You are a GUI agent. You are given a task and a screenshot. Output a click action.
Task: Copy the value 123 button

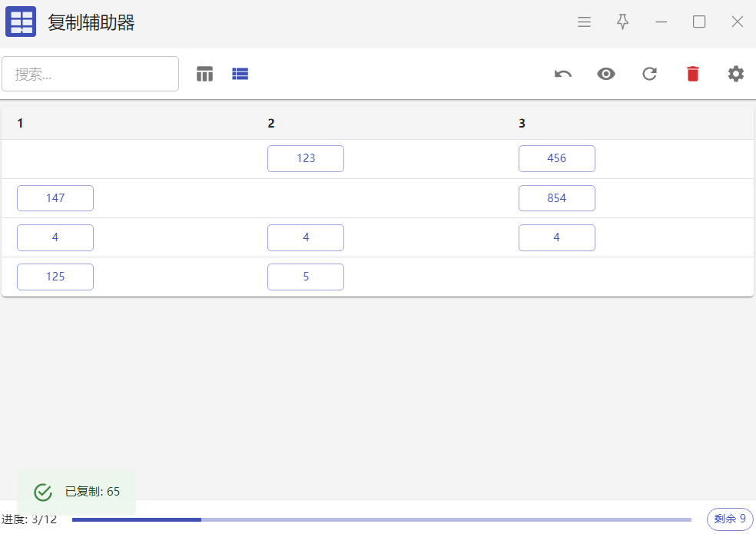point(306,158)
